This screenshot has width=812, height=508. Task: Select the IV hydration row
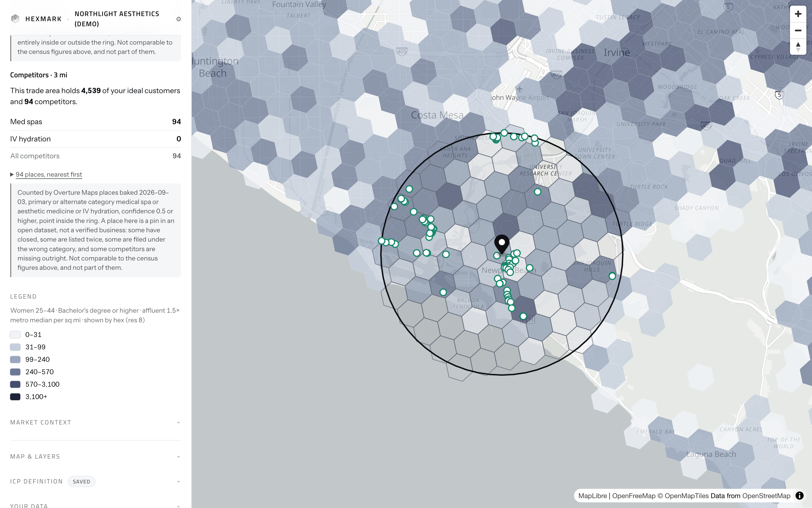click(x=96, y=139)
